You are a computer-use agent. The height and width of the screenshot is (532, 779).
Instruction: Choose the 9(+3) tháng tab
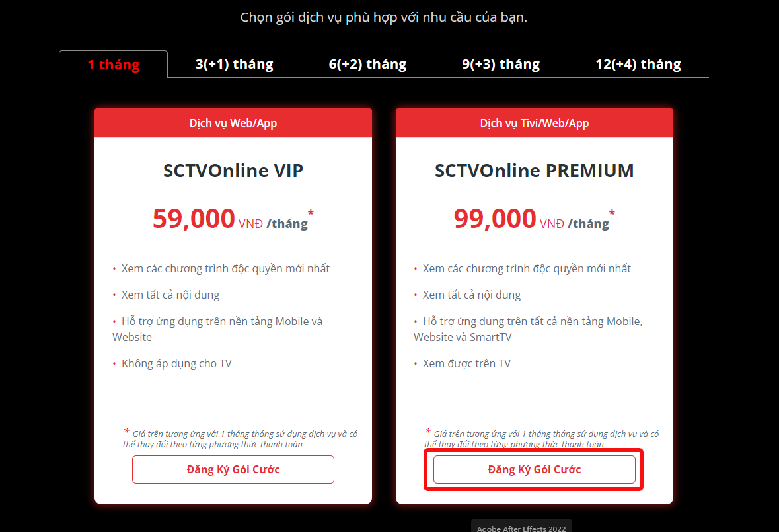(501, 65)
